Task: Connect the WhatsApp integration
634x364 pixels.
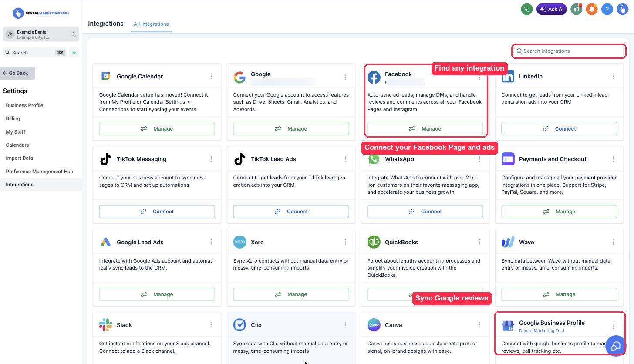Action: tap(425, 212)
